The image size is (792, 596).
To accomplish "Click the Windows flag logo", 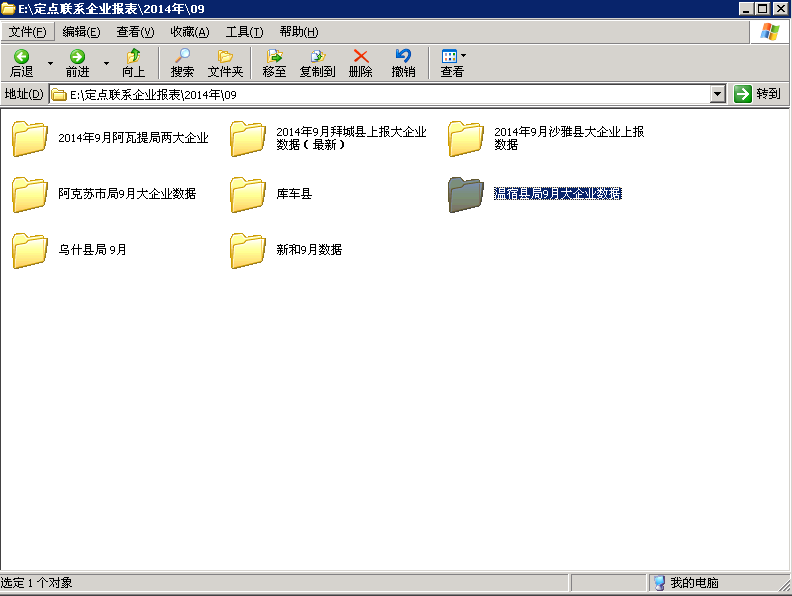I will pyautogui.click(x=770, y=32).
